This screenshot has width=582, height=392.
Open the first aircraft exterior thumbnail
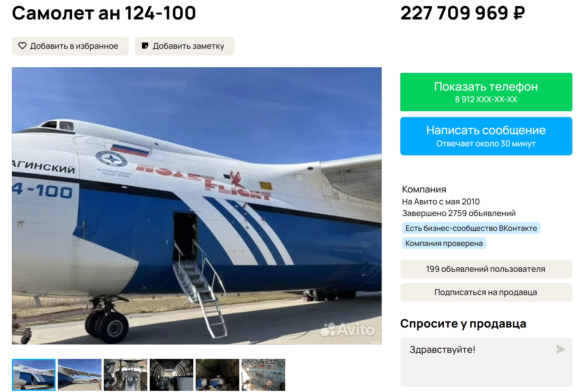tap(34, 375)
